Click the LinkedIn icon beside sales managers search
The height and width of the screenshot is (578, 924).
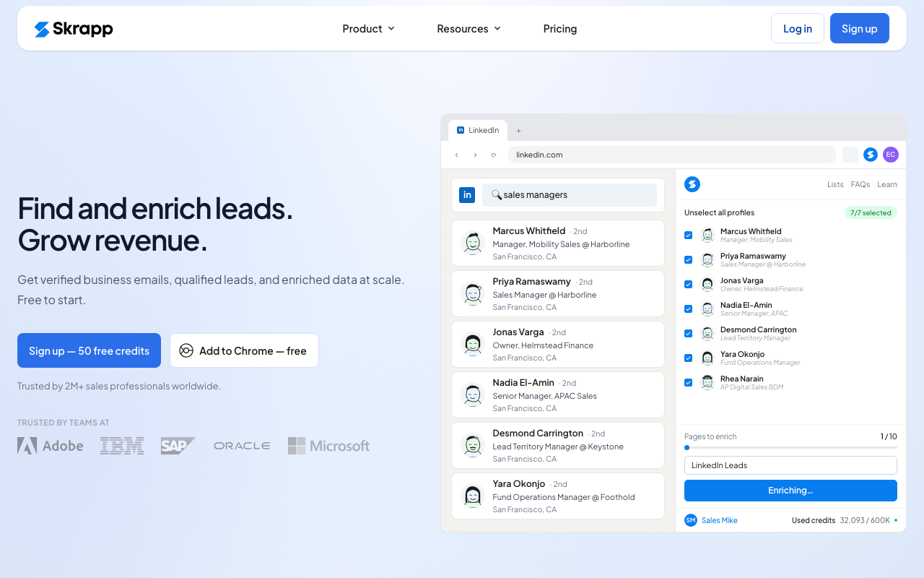(467, 195)
